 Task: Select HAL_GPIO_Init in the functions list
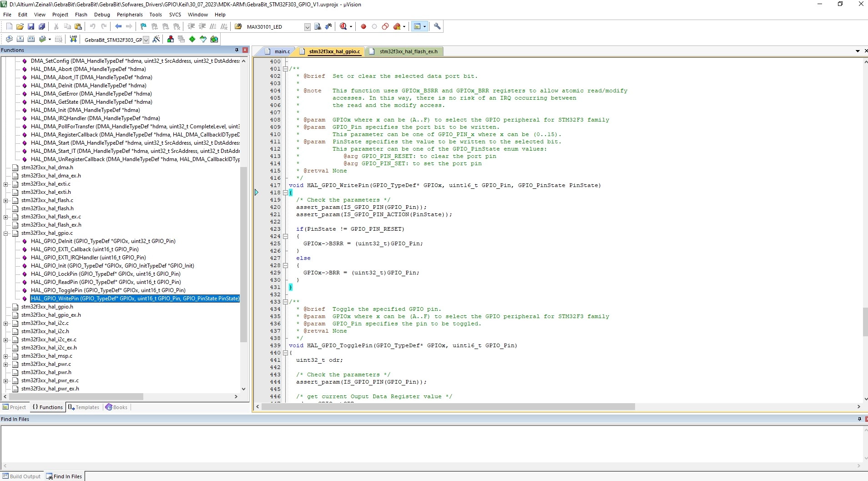pyautogui.click(x=112, y=266)
